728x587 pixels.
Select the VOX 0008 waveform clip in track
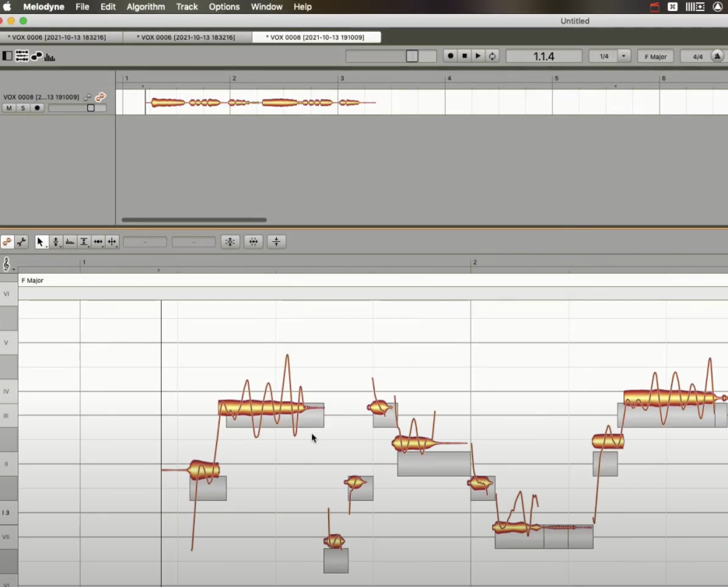[261, 103]
